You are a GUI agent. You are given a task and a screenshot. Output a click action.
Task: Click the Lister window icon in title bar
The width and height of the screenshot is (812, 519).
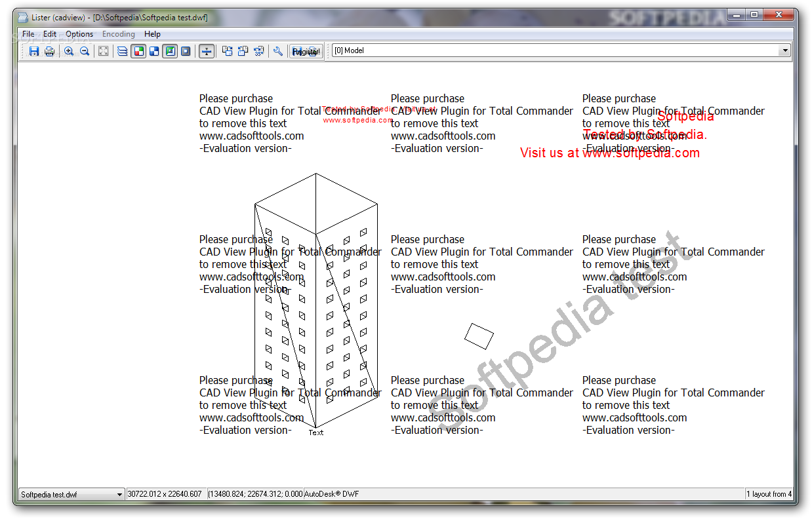22,17
